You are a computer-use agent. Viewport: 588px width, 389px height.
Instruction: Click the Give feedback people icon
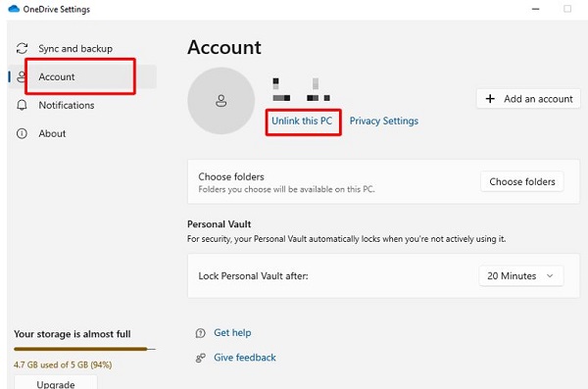pyautogui.click(x=201, y=358)
